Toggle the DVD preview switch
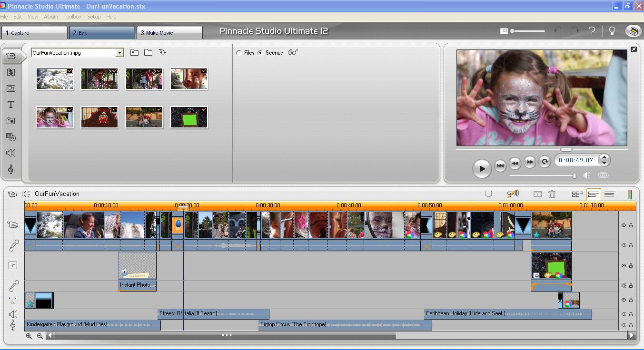 (x=603, y=175)
